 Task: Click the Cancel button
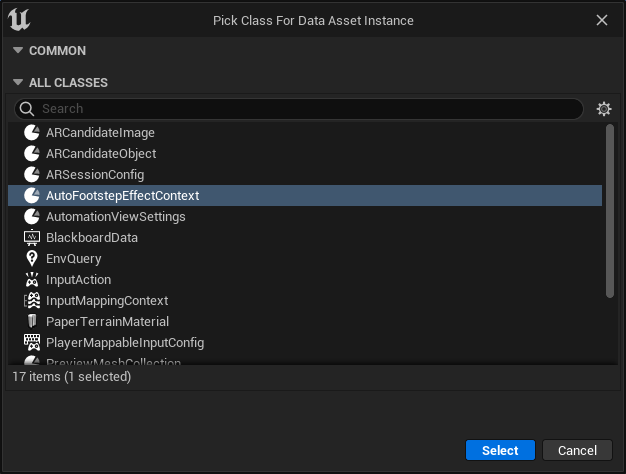click(577, 450)
